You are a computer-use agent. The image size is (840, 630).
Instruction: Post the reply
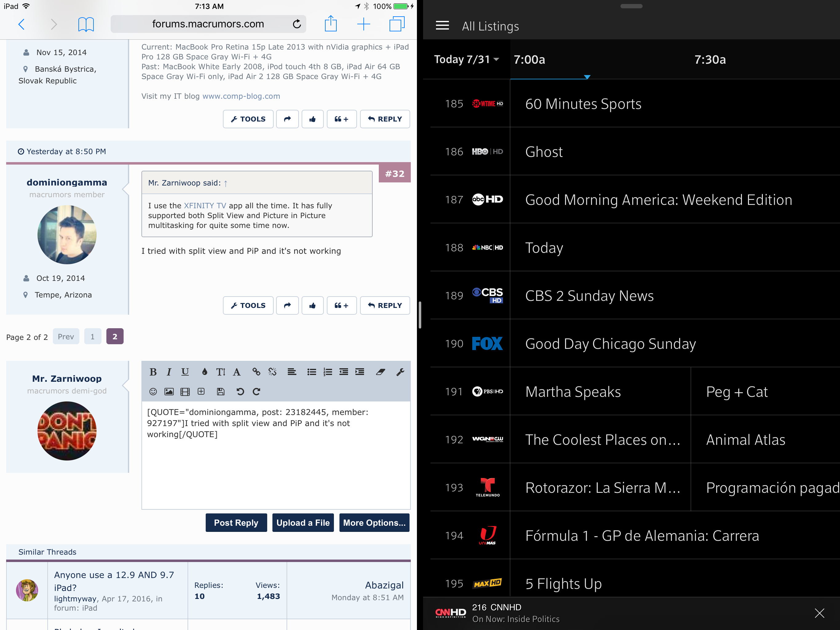236,522
